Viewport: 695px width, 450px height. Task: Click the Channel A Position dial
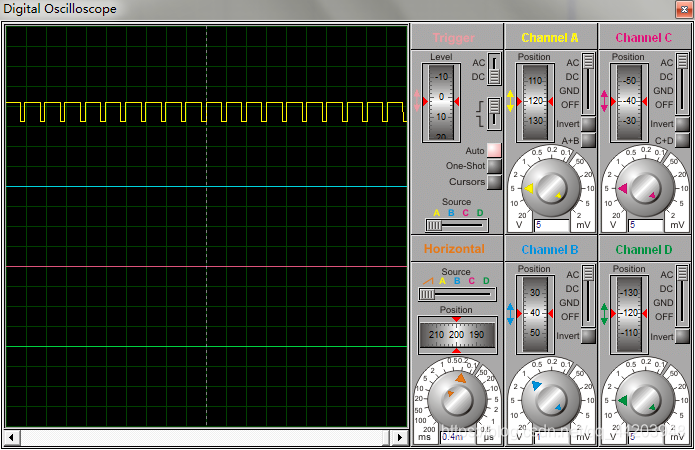pyautogui.click(x=535, y=102)
